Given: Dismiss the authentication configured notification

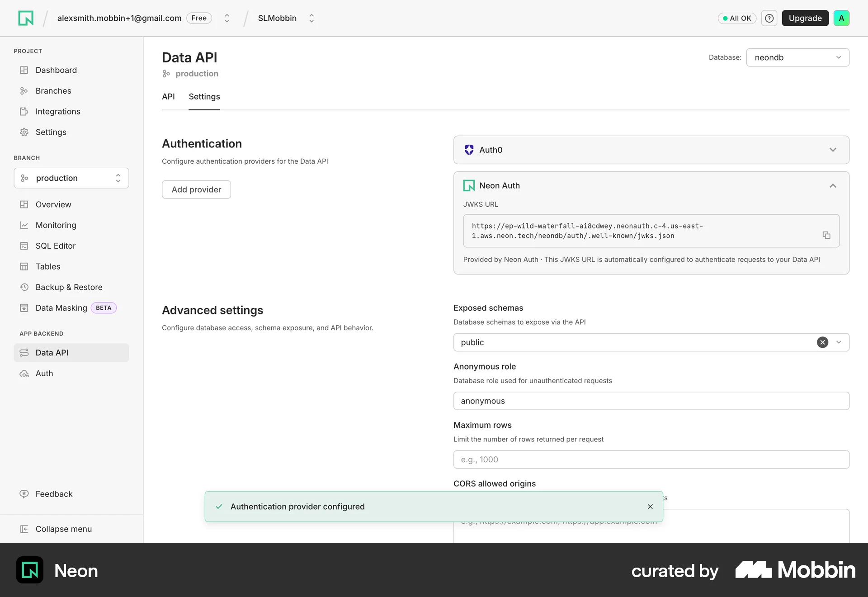Looking at the screenshot, I should pos(650,507).
